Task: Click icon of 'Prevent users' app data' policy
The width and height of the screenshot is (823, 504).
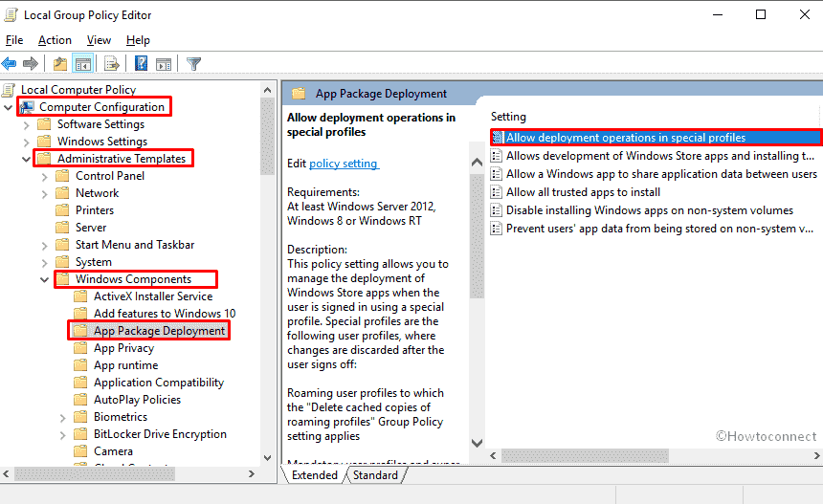Action: point(497,229)
